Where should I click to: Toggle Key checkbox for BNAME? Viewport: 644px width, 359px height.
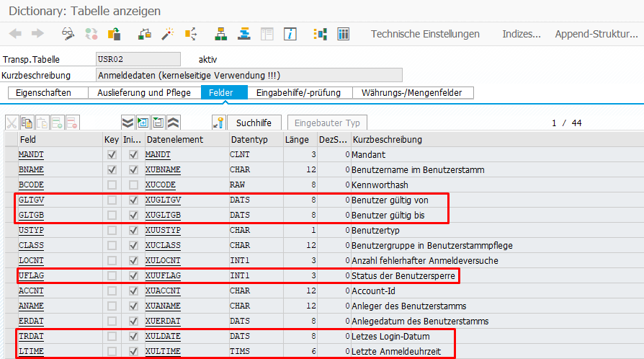tap(112, 170)
